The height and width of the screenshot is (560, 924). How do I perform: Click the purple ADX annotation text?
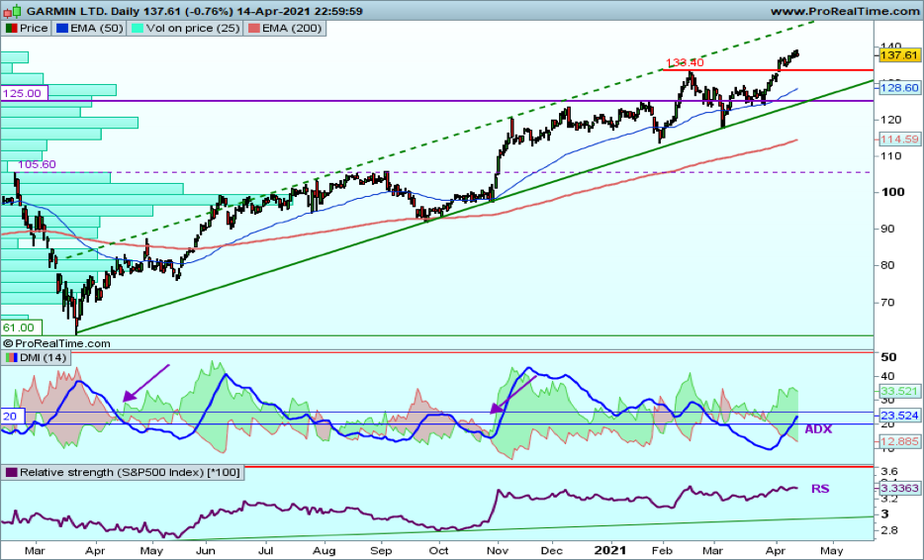click(x=818, y=429)
